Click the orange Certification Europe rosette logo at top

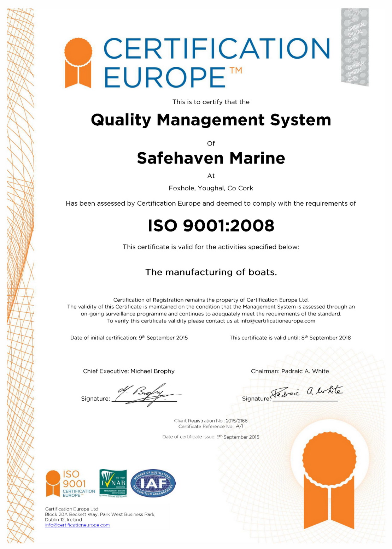coord(78,63)
